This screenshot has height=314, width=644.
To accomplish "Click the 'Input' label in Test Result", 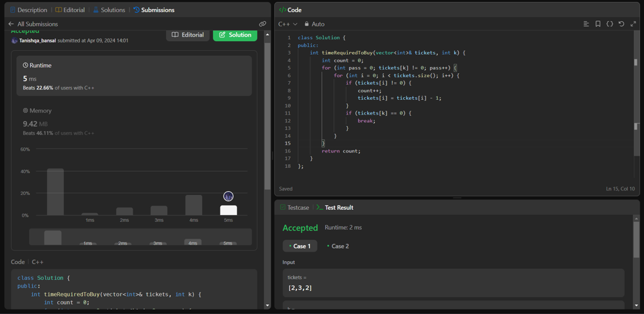I will [289, 262].
